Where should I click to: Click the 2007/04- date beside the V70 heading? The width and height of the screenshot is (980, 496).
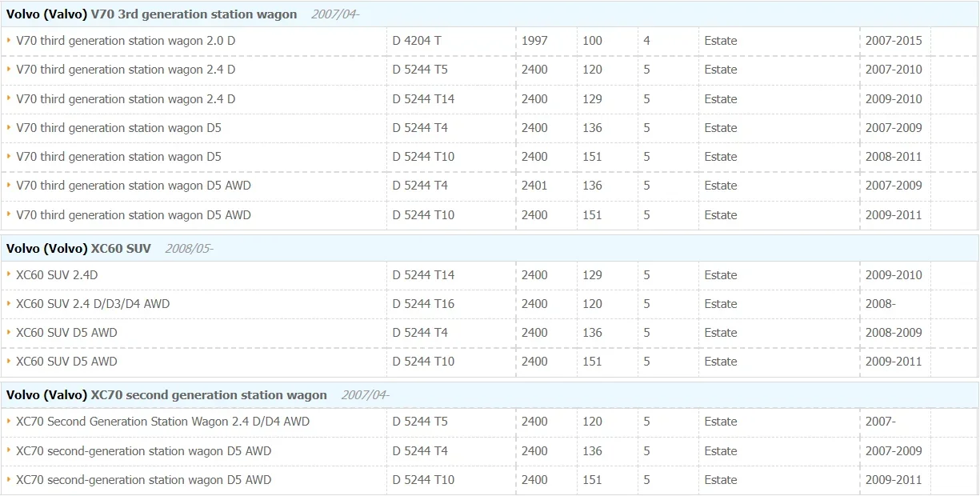(335, 14)
